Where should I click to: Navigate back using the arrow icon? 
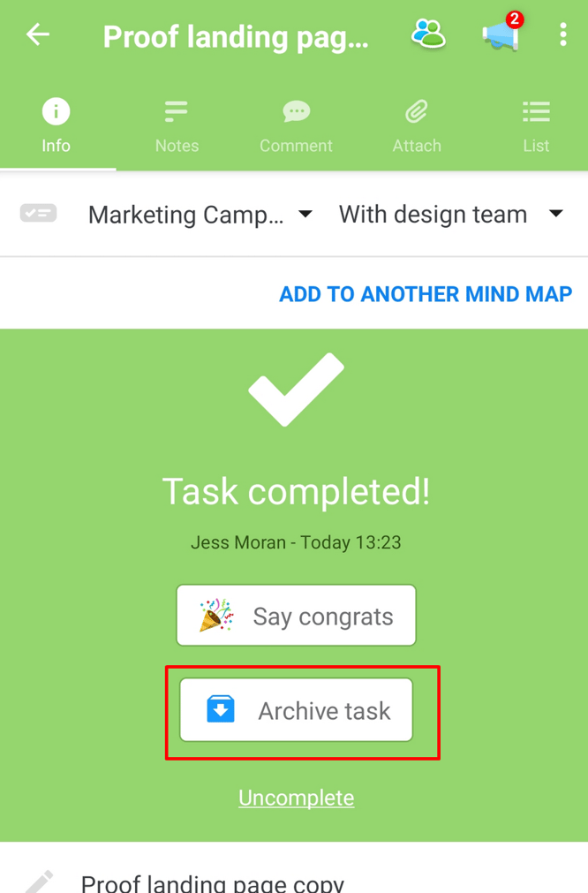pyautogui.click(x=35, y=34)
